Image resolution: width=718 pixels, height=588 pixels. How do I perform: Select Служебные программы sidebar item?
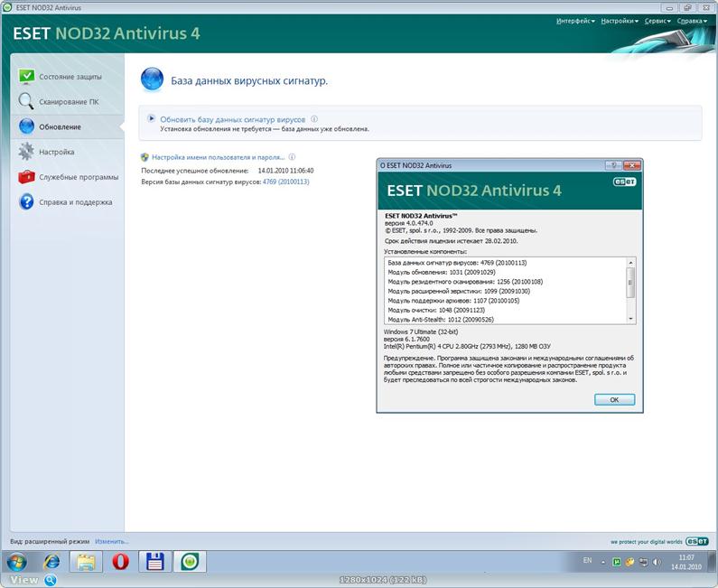point(68,177)
